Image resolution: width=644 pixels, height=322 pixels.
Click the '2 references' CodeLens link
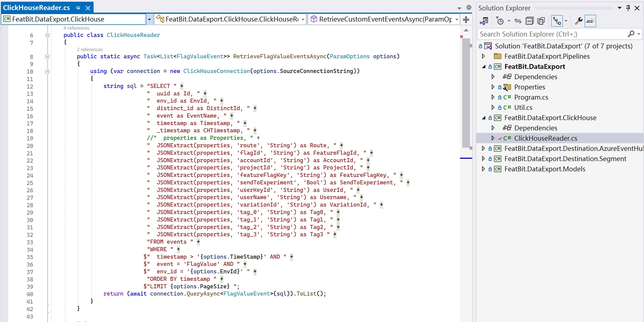(x=90, y=50)
